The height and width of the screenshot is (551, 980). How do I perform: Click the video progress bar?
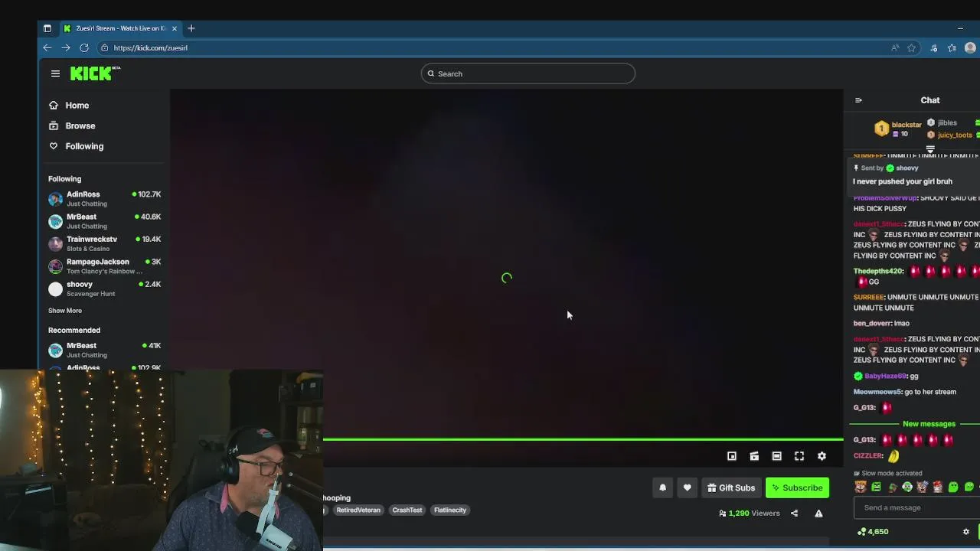coord(583,439)
